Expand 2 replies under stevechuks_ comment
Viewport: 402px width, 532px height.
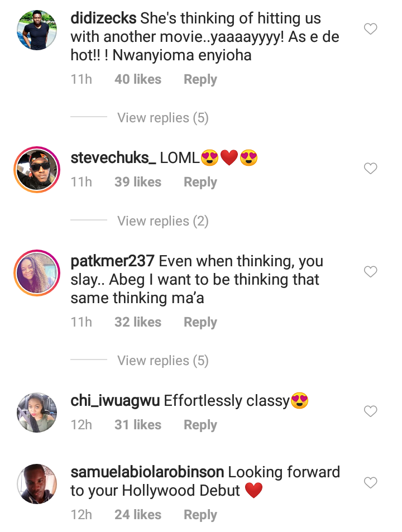coord(162,221)
